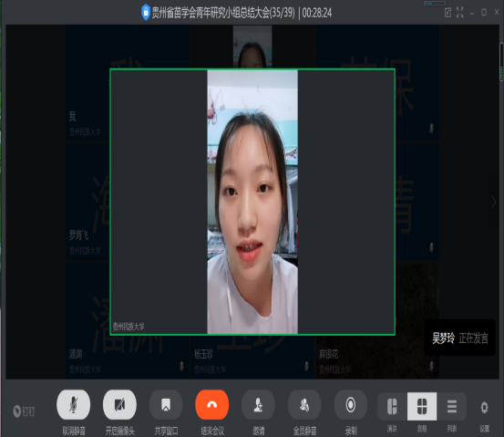Viewport: 504px width, 437px height.
Task: Open the 共享窗口 share window icon
Action: click(x=166, y=404)
